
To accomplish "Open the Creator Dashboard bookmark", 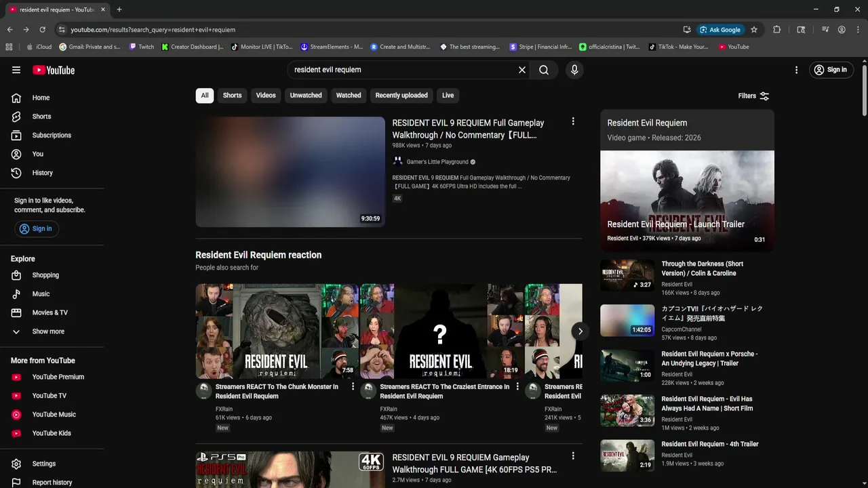I will coord(193,47).
